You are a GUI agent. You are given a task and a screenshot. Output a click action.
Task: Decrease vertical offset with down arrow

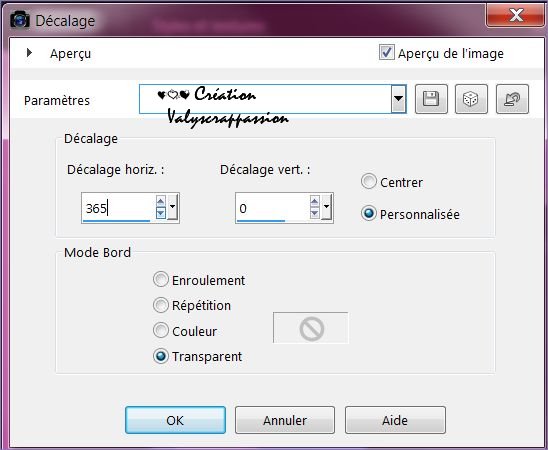[x=315, y=212]
